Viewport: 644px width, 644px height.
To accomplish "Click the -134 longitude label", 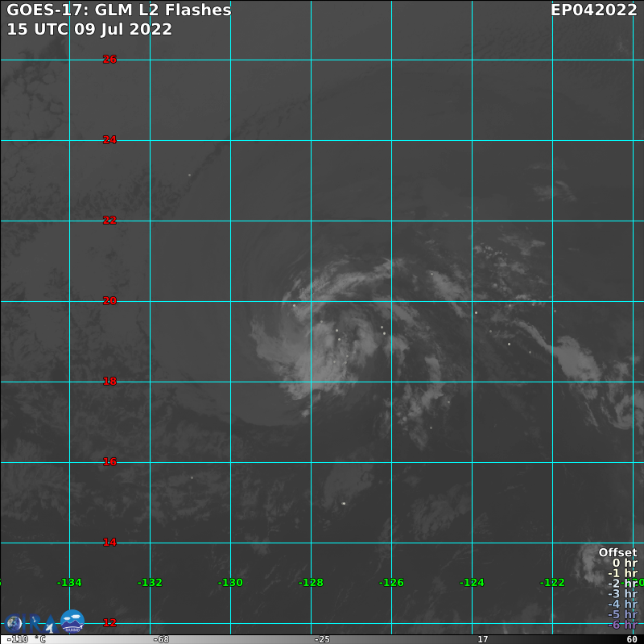I will tap(69, 582).
